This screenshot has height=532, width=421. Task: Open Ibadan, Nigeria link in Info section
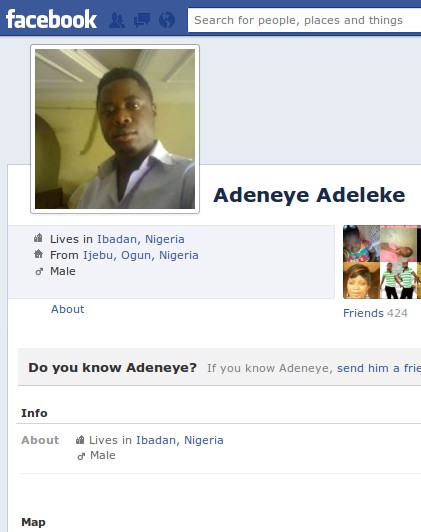pyautogui.click(x=180, y=440)
